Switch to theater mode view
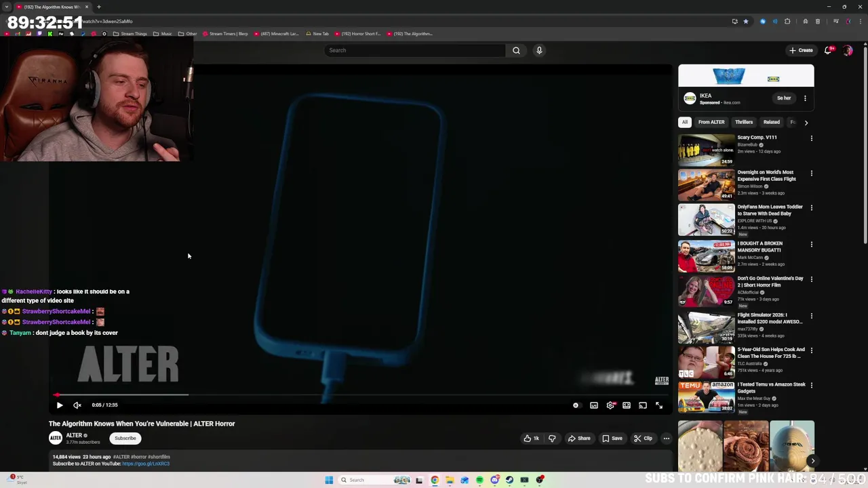Viewport: 868px width, 488px height. pos(627,405)
